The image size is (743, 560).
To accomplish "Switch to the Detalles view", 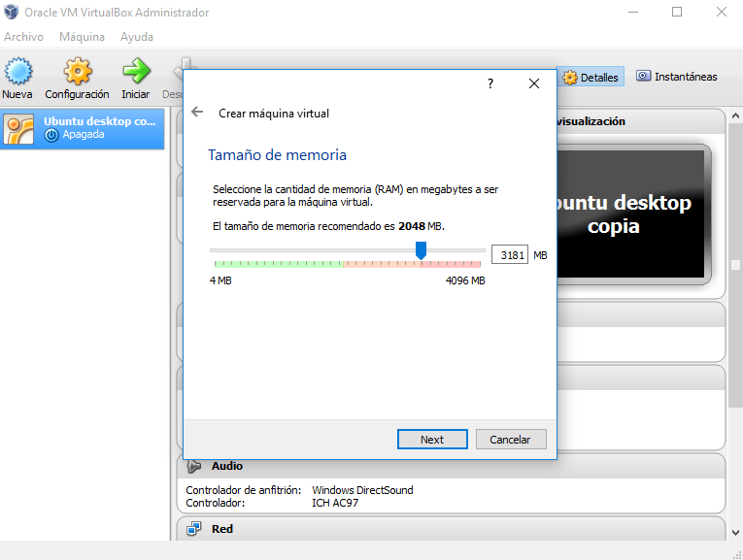I will coord(591,78).
